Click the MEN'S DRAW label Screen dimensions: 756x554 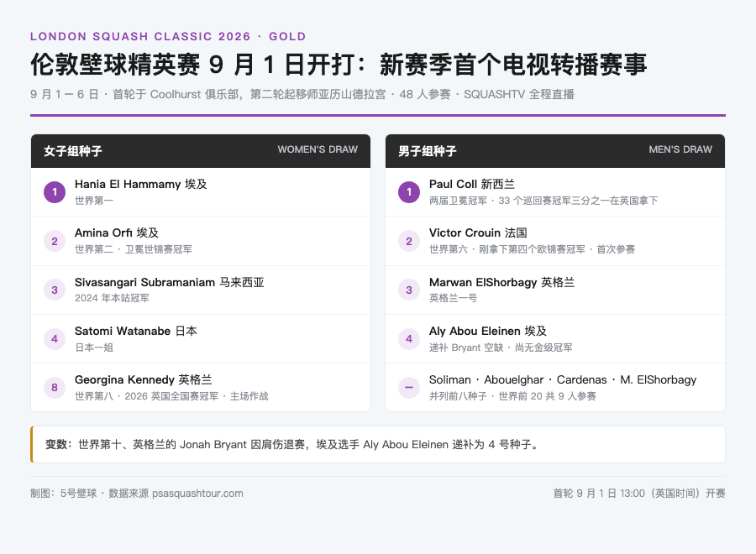pyautogui.click(x=680, y=149)
